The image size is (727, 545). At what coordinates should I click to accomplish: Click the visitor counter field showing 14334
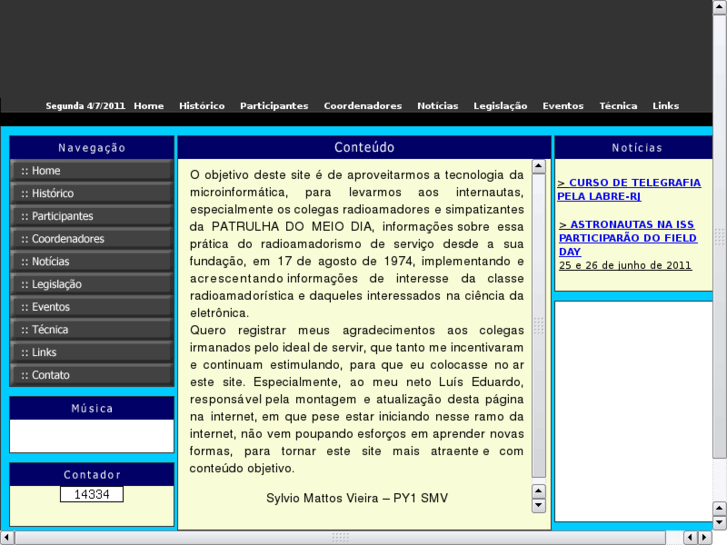coord(92,494)
